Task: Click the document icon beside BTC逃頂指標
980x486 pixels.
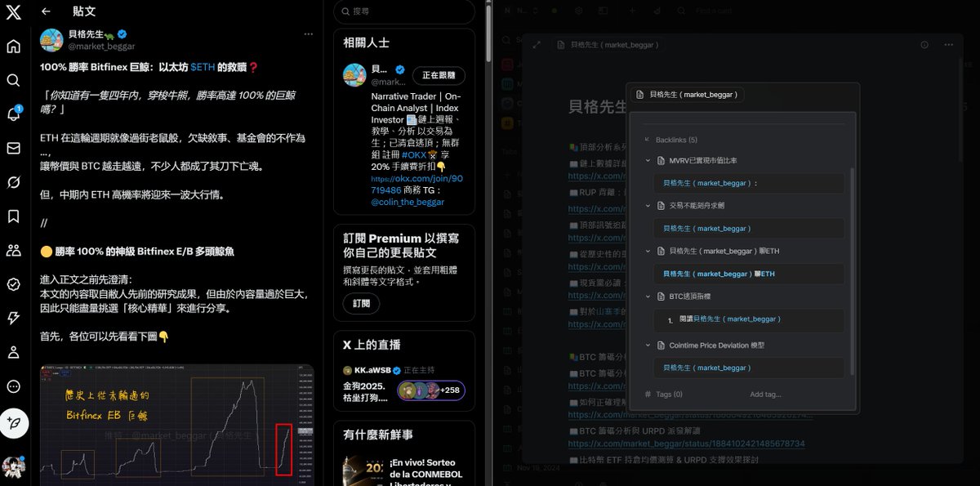Action: (660, 297)
